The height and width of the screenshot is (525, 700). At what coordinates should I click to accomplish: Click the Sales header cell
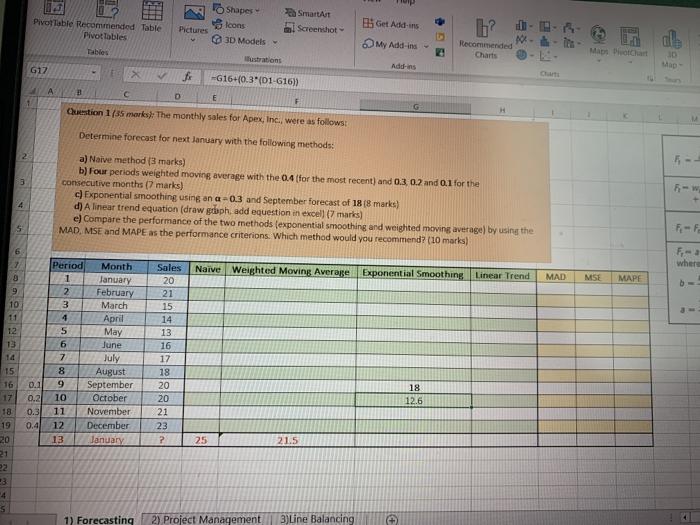169,267
